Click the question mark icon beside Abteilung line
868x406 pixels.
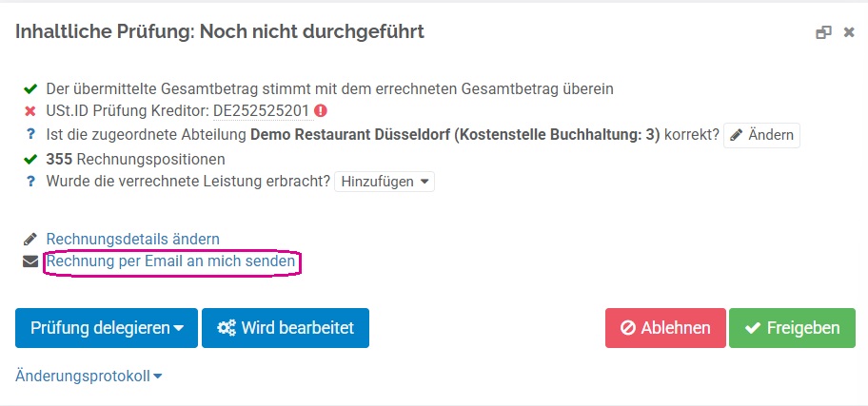(x=30, y=134)
